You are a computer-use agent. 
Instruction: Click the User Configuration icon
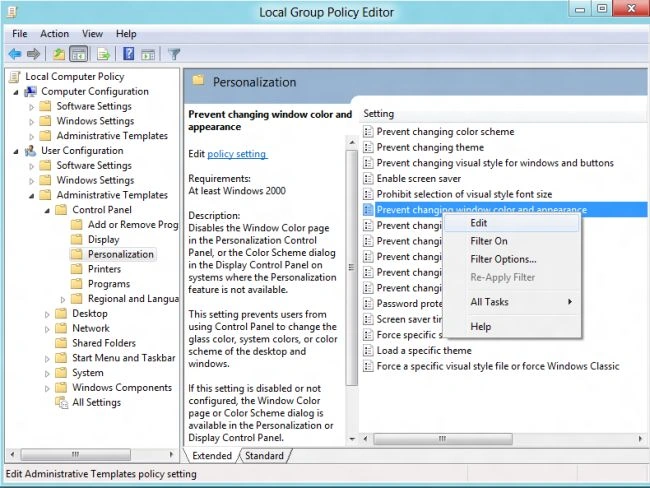pos(30,151)
